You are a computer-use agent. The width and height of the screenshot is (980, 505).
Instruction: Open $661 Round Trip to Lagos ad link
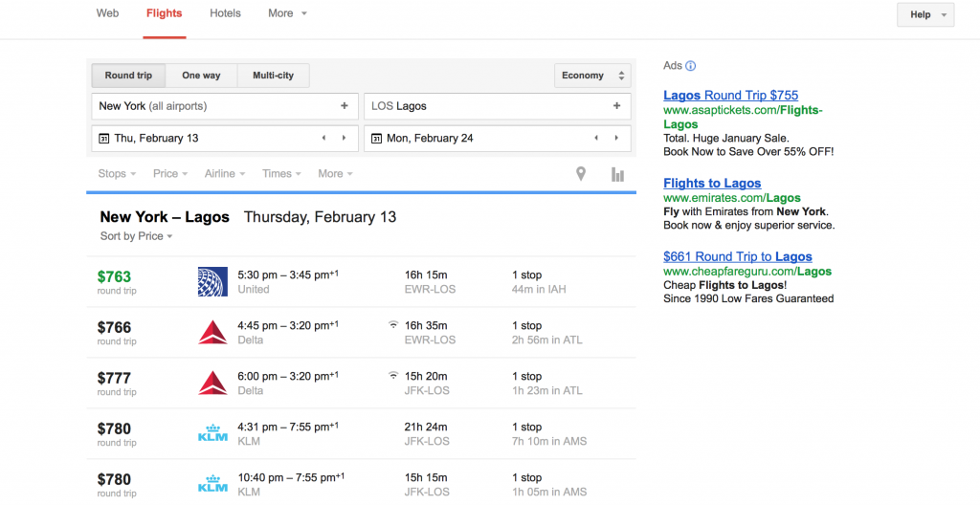point(738,256)
